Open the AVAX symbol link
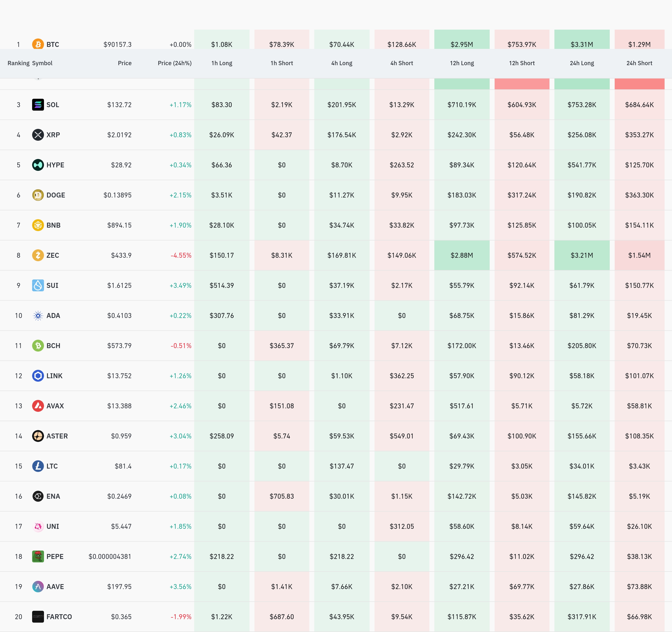672x632 pixels. (55, 406)
